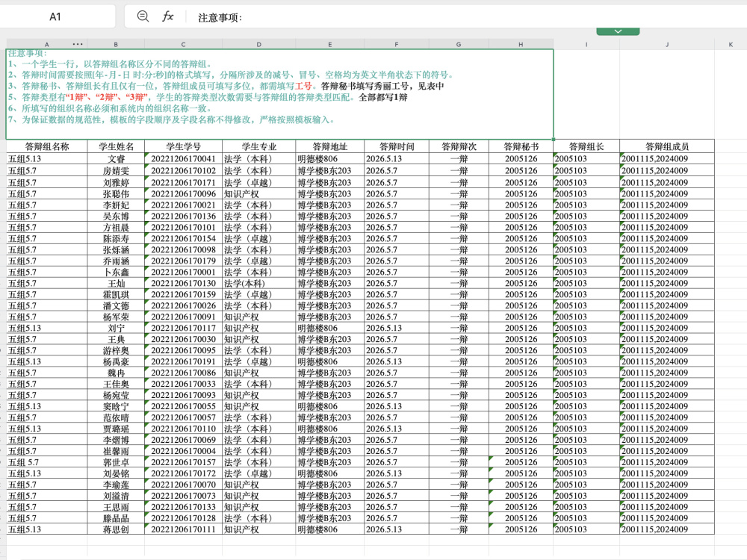Click the formula bar text 注意事项
The height and width of the screenshot is (560, 747).
(220, 18)
